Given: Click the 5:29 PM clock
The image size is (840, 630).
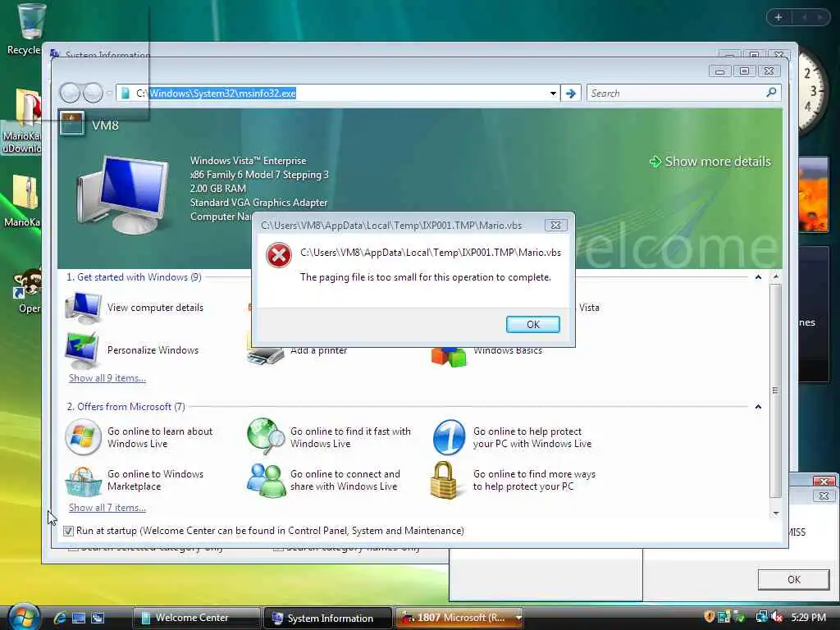Looking at the screenshot, I should [808, 617].
